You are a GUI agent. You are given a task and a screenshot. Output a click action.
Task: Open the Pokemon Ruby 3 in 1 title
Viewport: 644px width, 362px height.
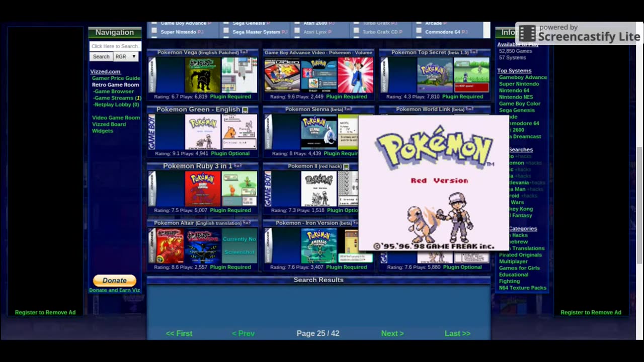[198, 166]
